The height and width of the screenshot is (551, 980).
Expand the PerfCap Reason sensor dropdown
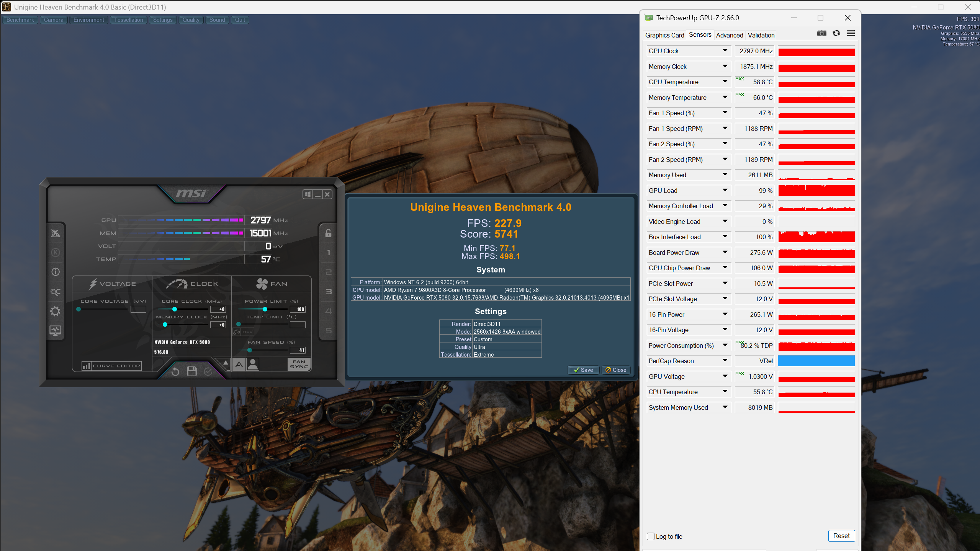click(x=725, y=360)
